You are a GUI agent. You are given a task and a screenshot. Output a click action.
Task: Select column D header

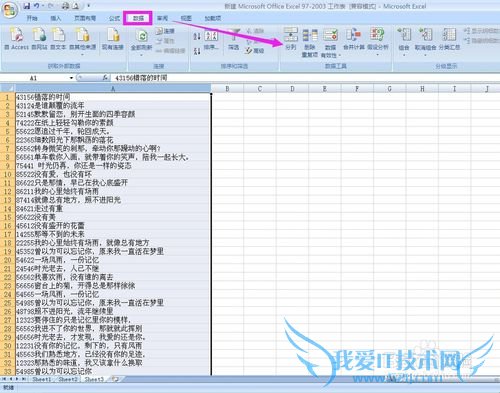point(292,89)
